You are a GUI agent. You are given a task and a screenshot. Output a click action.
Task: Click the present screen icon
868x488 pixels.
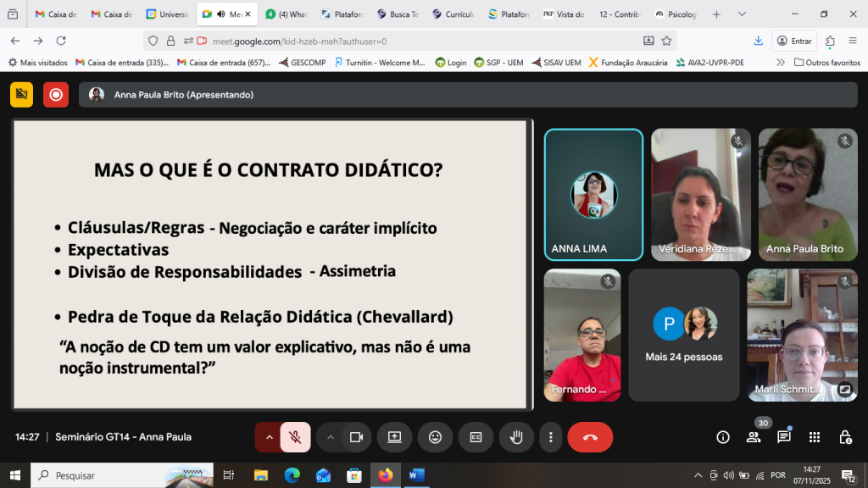pos(394,437)
